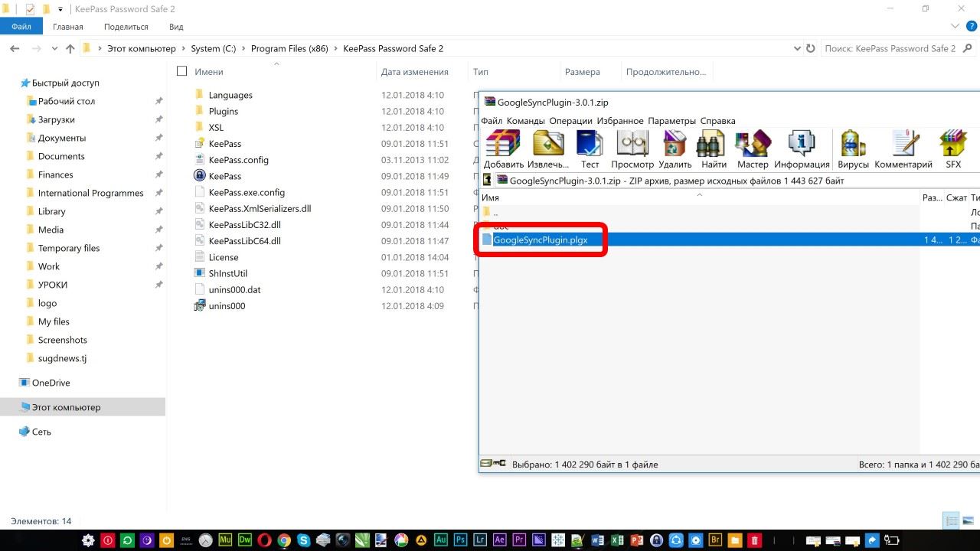This screenshot has height=551, width=980.
Task: Select unins000.dat file
Action: coord(234,290)
